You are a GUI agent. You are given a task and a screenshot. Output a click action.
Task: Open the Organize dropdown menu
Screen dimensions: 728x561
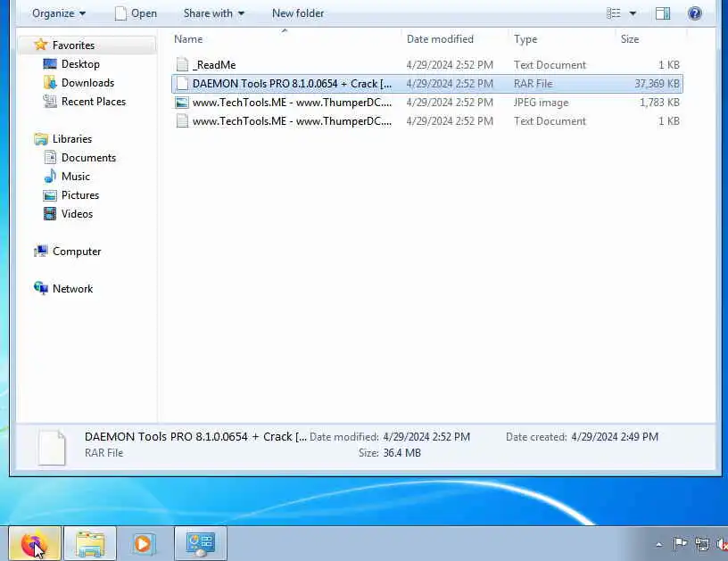[59, 13]
